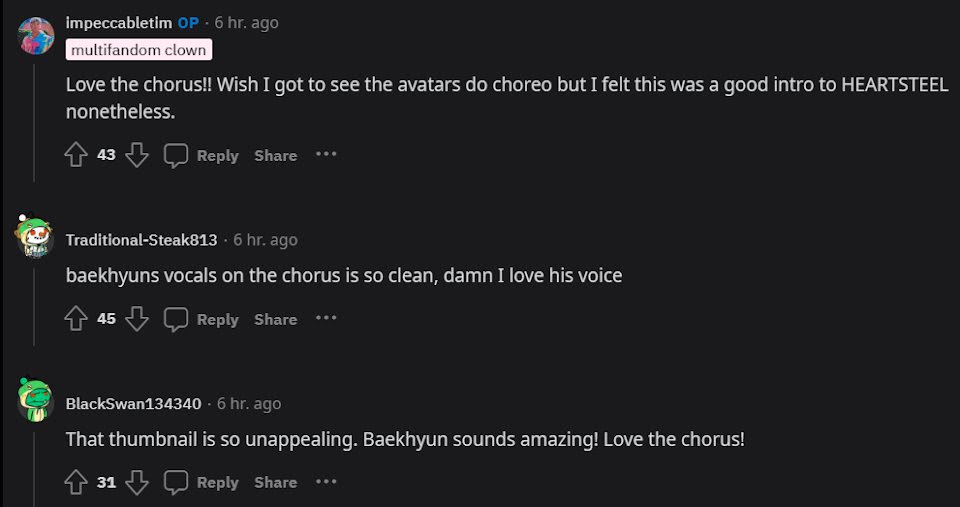
Task: Upvote BlackSwan134340's comment about the thumbnail
Action: click(x=76, y=482)
